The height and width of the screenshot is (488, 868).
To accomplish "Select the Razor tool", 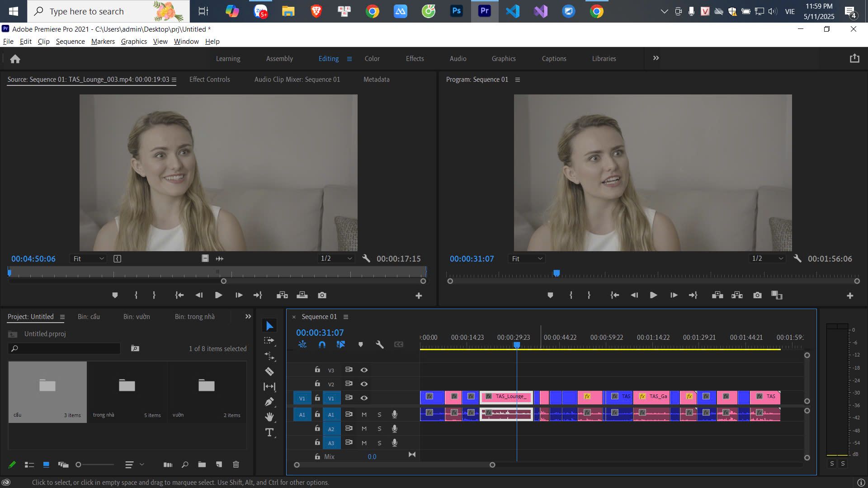I will [x=269, y=371].
